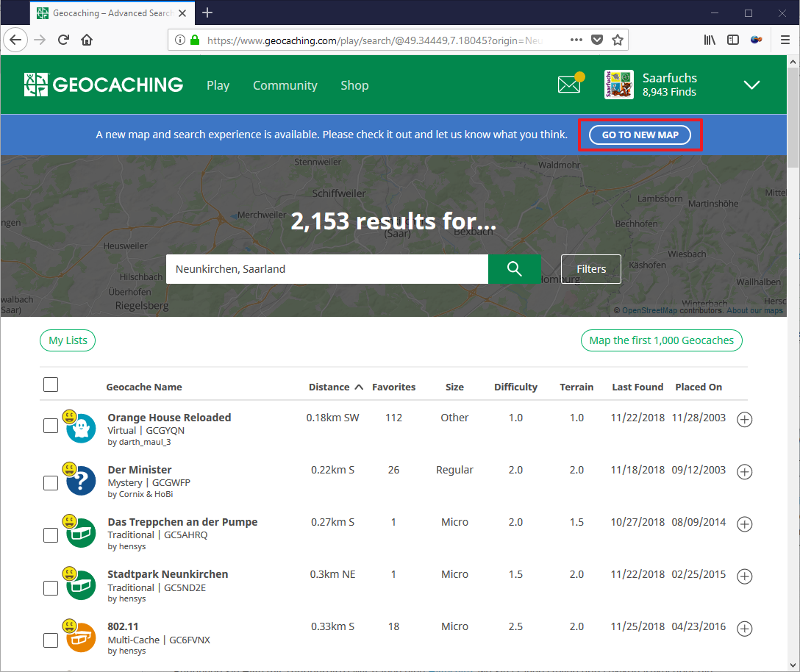Screen dimensions: 800x672
Task: Open the Orange House Reloaded cache link
Action: pyautogui.click(x=169, y=418)
